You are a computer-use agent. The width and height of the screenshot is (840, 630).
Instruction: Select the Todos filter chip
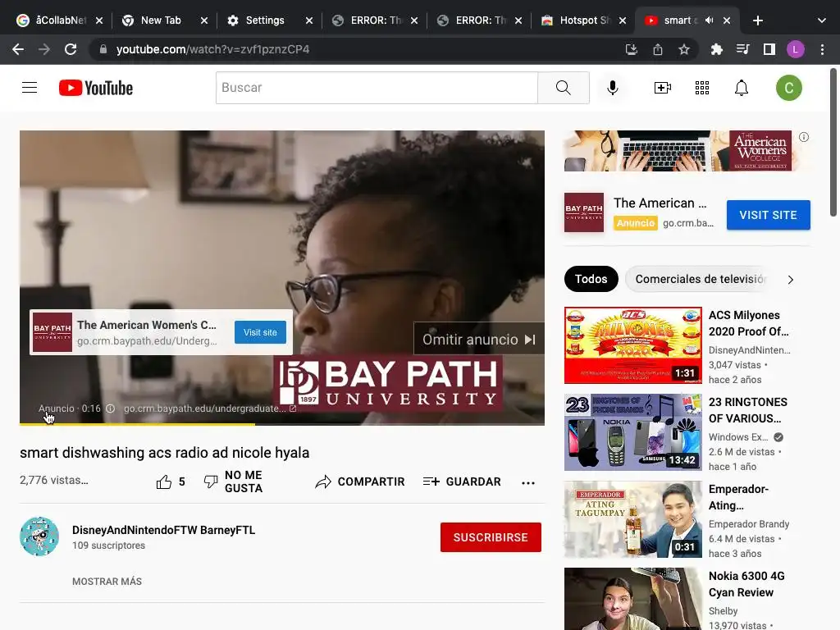(591, 279)
